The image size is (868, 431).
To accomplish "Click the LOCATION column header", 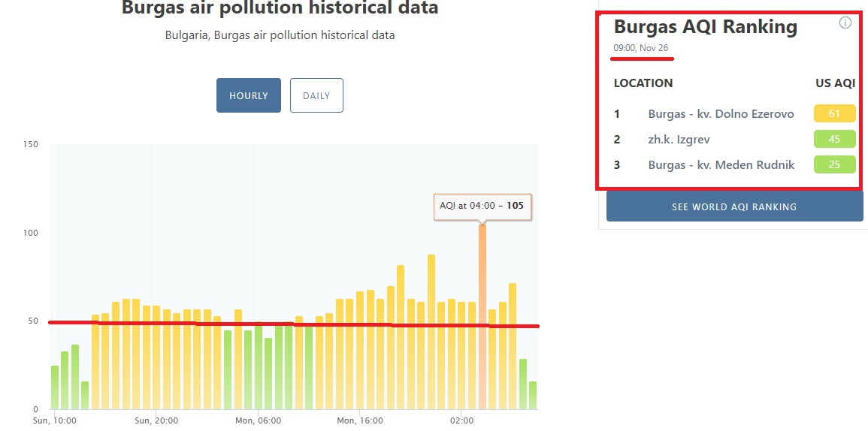I will point(643,83).
